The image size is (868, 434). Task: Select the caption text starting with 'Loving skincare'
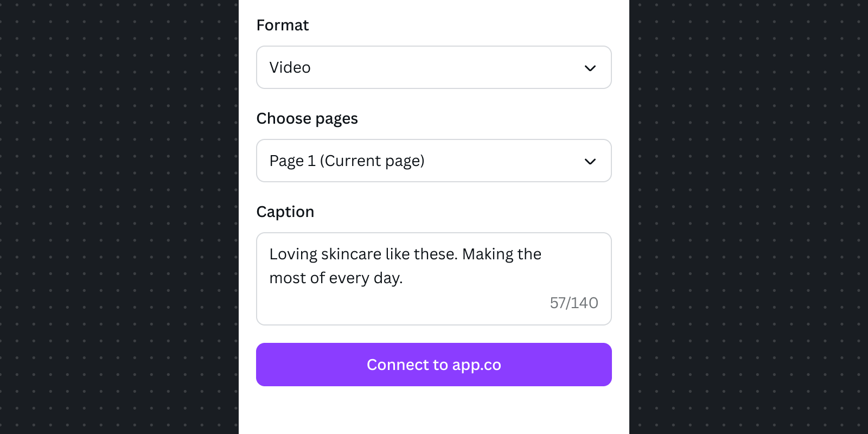[405, 254]
